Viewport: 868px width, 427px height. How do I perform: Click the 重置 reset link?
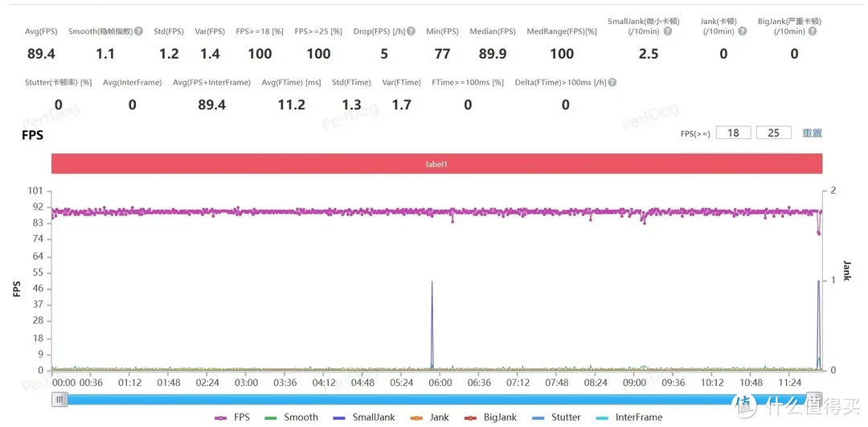[812, 133]
